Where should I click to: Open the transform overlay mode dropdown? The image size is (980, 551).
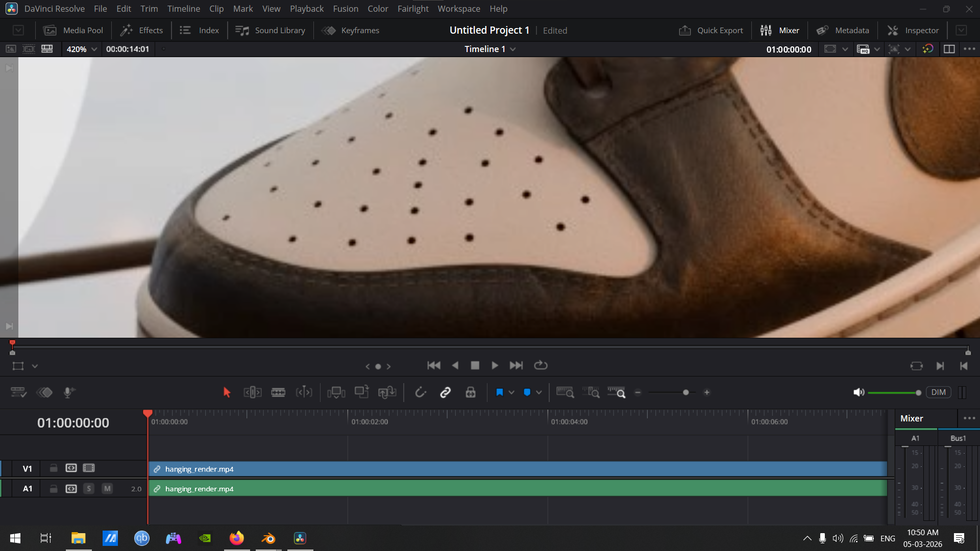[35, 366]
